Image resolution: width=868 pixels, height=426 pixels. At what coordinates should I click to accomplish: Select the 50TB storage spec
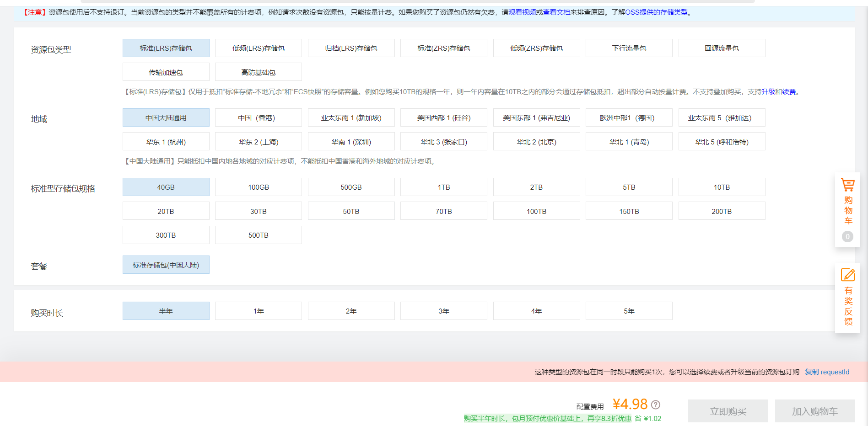pyautogui.click(x=351, y=211)
